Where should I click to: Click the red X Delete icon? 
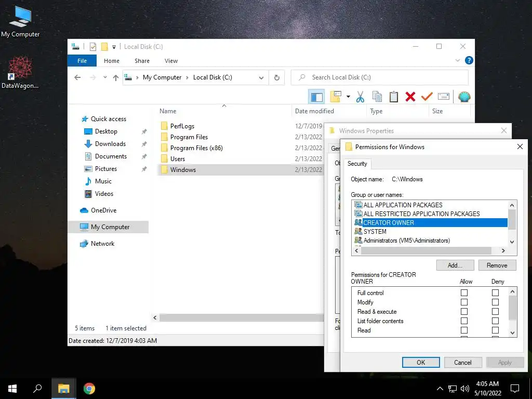coord(410,97)
